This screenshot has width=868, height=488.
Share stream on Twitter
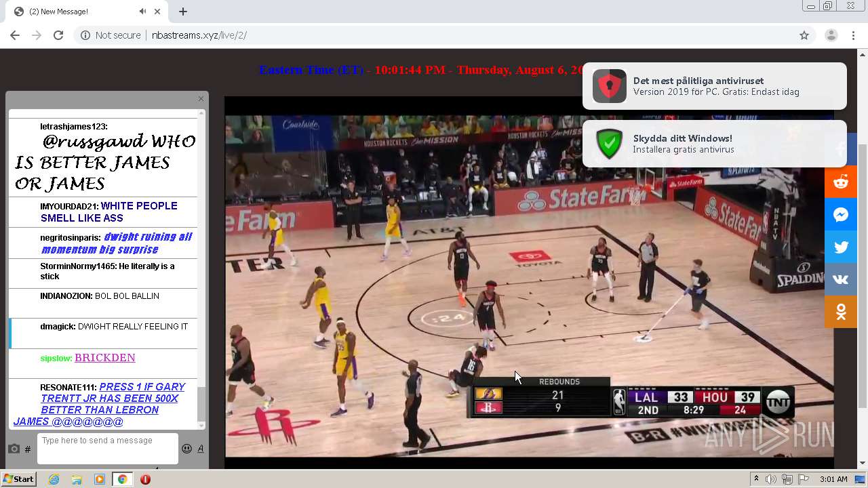(x=841, y=247)
